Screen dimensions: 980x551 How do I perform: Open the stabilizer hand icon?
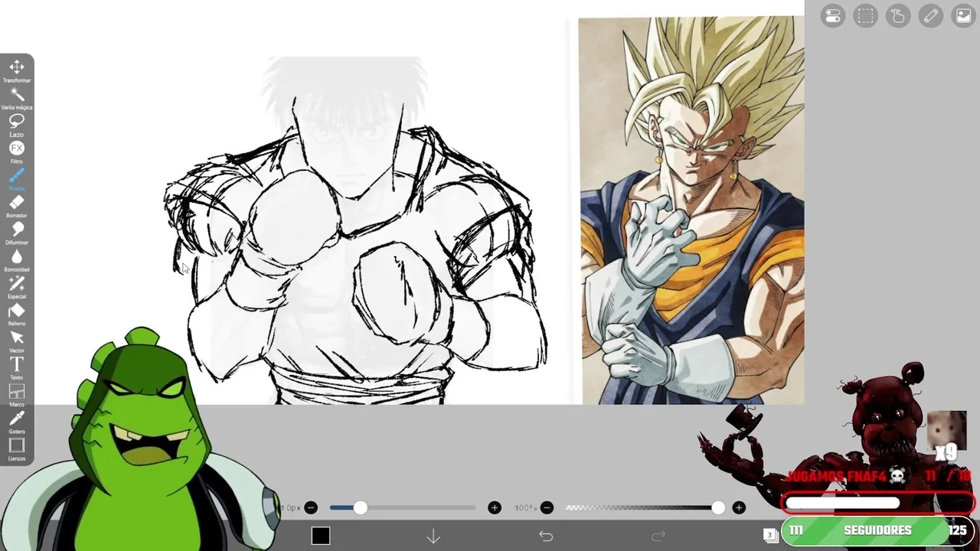click(x=898, y=16)
